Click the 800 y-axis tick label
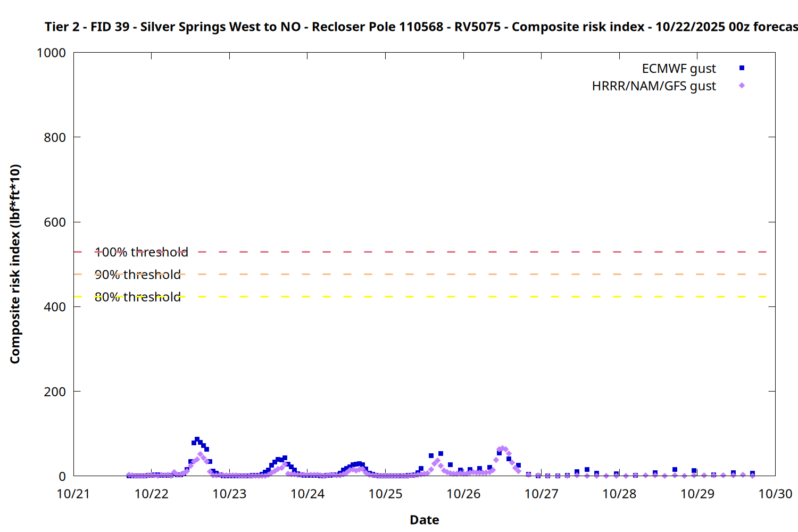Image resolution: width=798 pixels, height=532 pixels. tap(55, 137)
